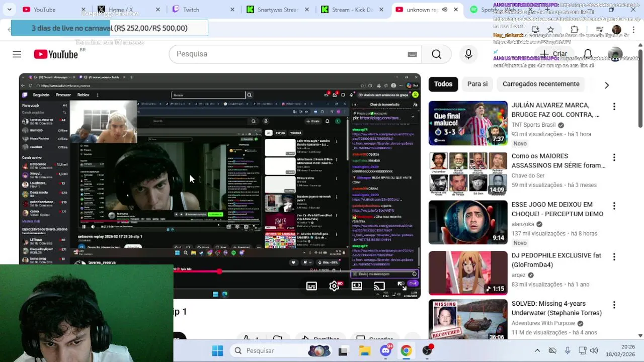Close the unknown replay tab
This screenshot has height=362, width=644.
pos(456,10)
